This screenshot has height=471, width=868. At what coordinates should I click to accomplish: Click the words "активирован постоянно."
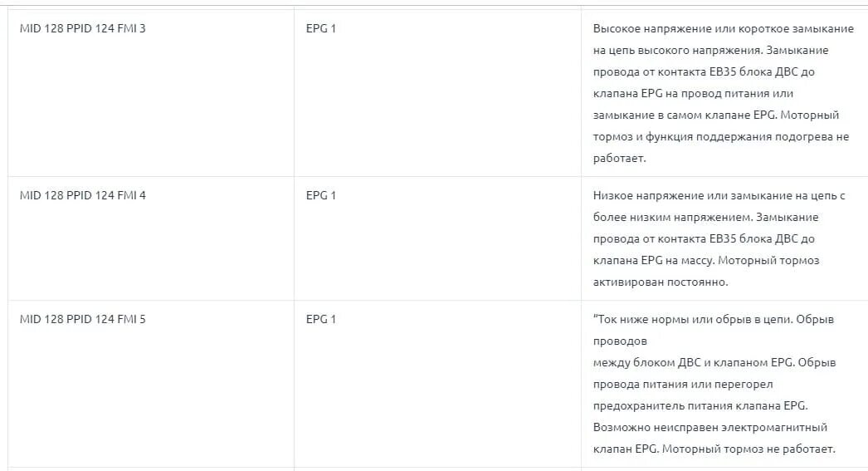tap(661, 282)
